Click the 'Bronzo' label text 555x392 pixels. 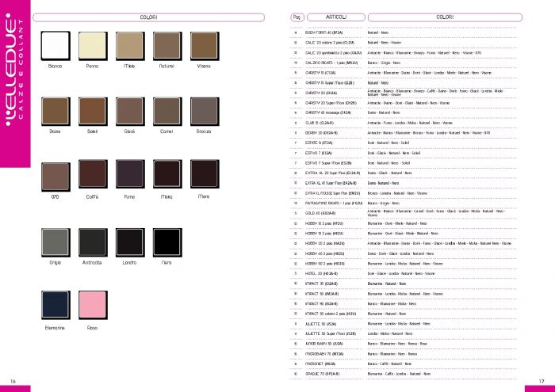coord(204,131)
